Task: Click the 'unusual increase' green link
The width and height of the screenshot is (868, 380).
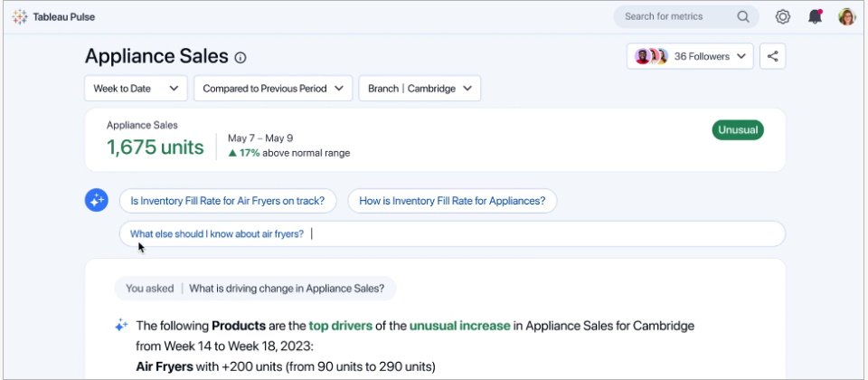Action: click(x=459, y=326)
